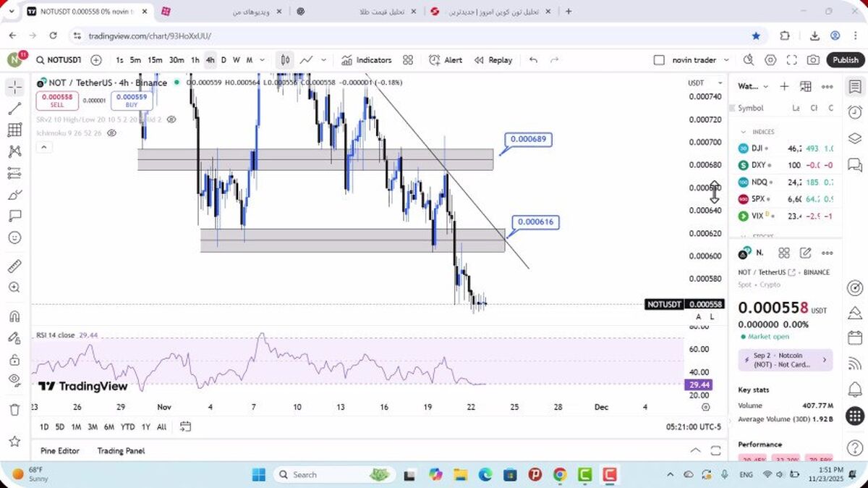Toggle magnet mode in drawing toolbar
Image resolution: width=868 pixels, height=488 pixels.
(x=14, y=316)
